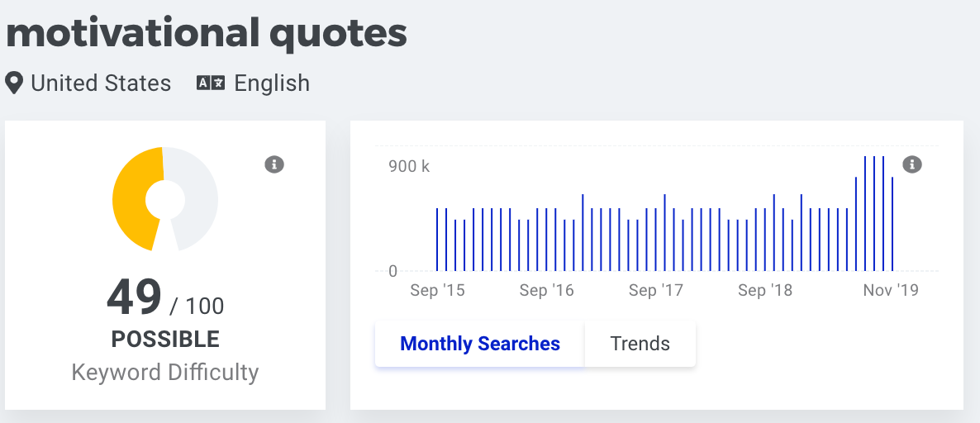Select the Monthly Searches tab

(x=480, y=344)
